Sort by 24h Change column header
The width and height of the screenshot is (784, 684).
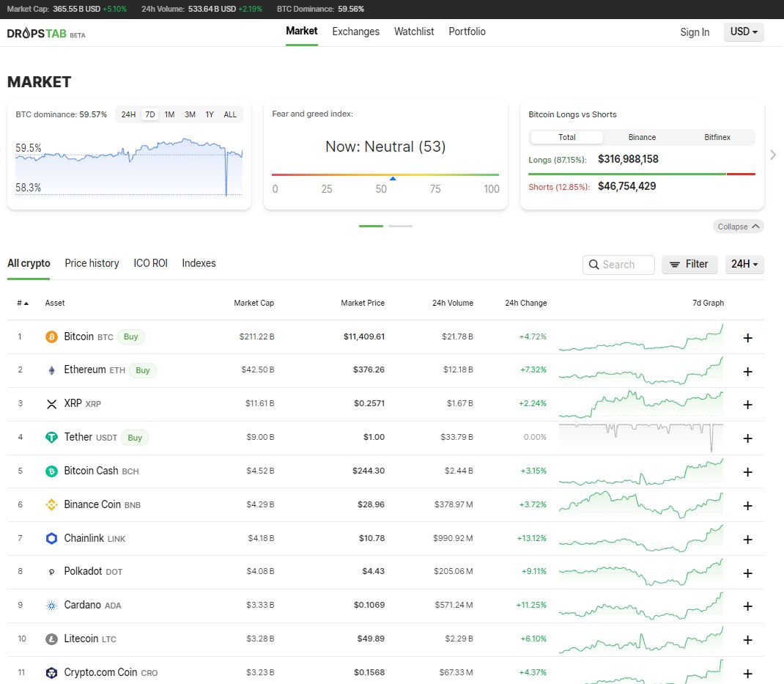pos(526,304)
